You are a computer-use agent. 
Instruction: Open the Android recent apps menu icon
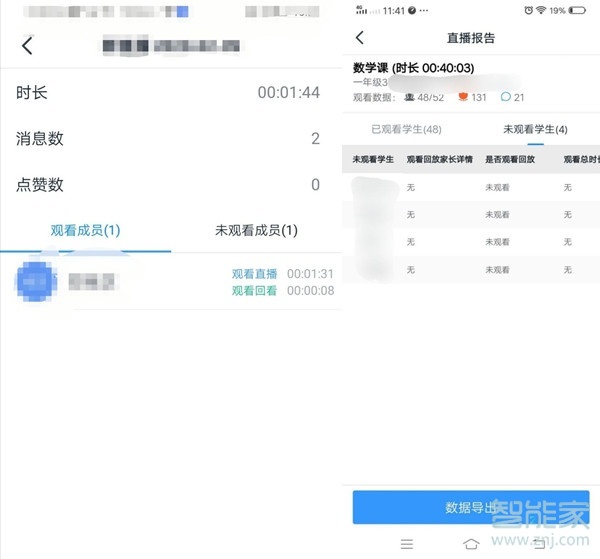pyautogui.click(x=406, y=543)
